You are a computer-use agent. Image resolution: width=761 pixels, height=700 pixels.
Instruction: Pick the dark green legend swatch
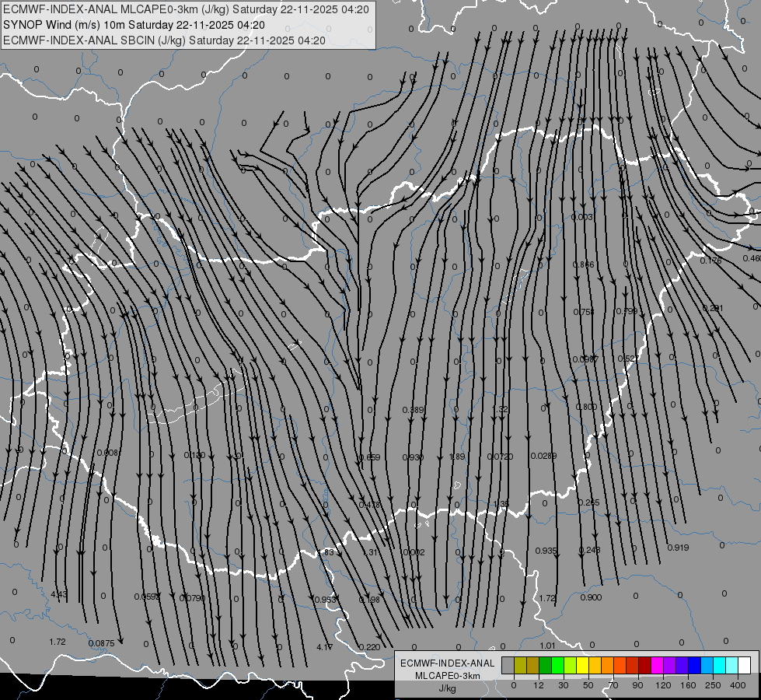click(546, 665)
